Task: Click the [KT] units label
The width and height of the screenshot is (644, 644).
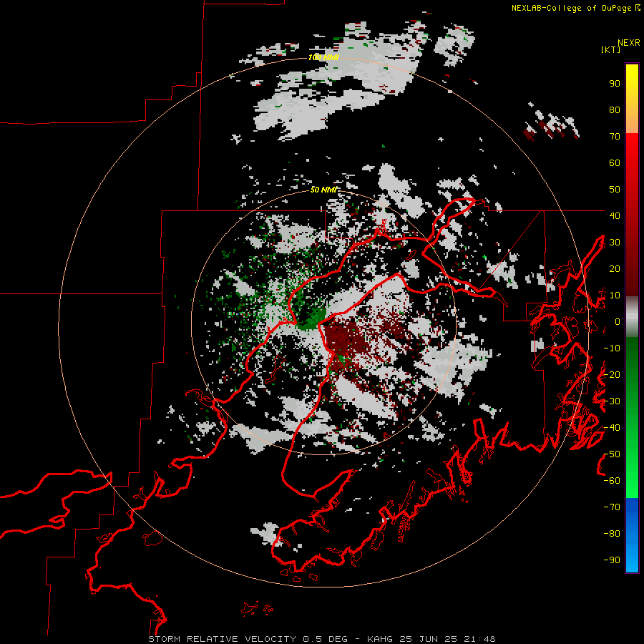Action: tap(610, 49)
